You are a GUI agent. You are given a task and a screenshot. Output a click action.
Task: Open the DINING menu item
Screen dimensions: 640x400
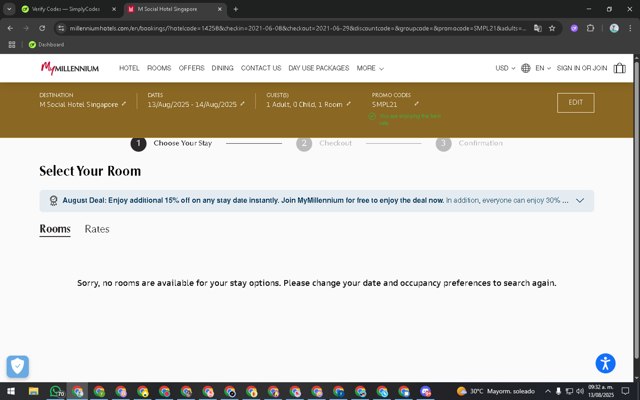tap(222, 68)
